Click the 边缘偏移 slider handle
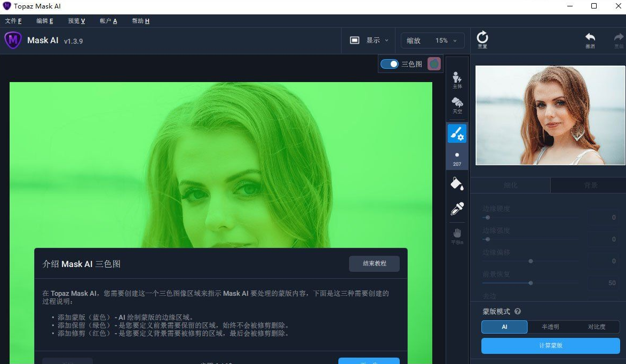 tap(530, 261)
